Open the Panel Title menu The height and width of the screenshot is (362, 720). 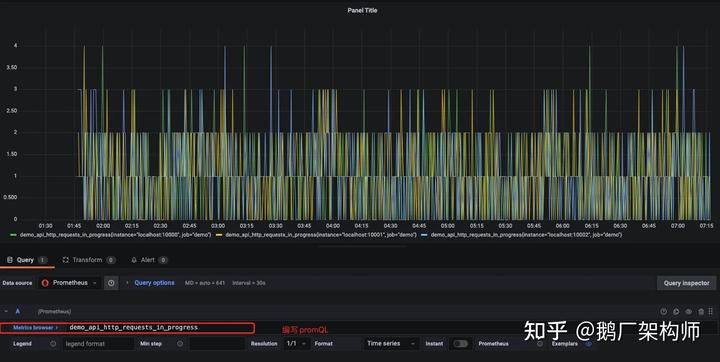click(362, 10)
